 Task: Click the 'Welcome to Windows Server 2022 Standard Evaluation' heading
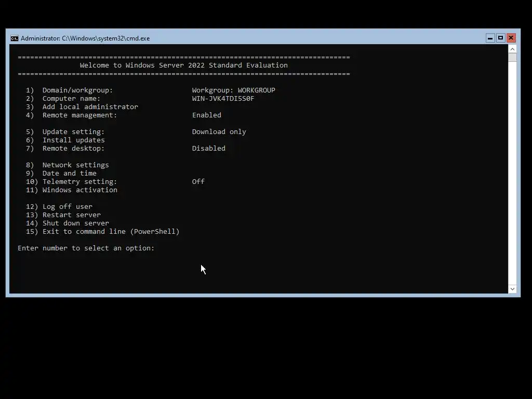pos(183,65)
